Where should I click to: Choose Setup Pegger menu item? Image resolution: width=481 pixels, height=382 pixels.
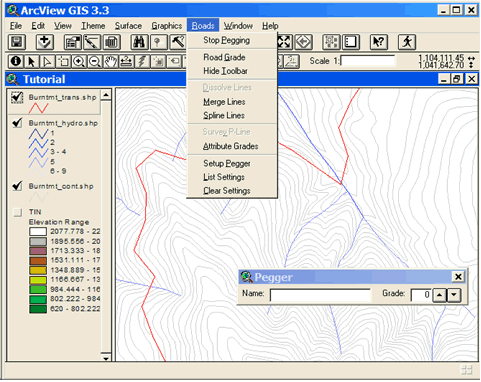click(232, 163)
